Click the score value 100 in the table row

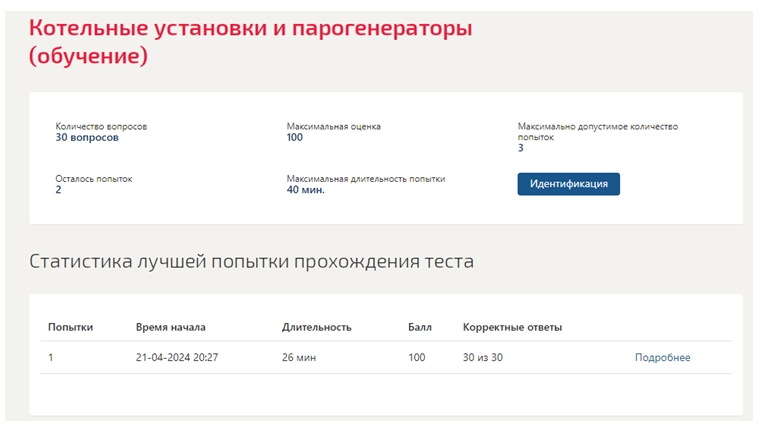pyautogui.click(x=417, y=357)
